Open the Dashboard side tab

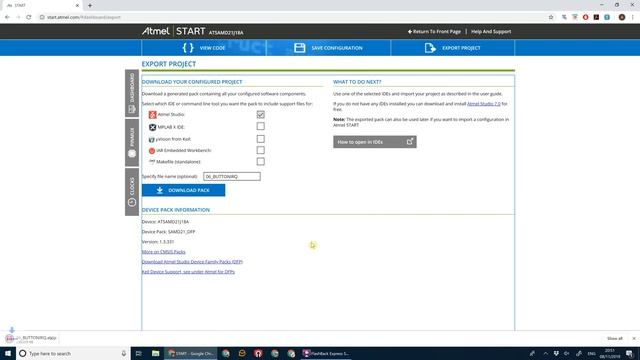tap(132, 93)
